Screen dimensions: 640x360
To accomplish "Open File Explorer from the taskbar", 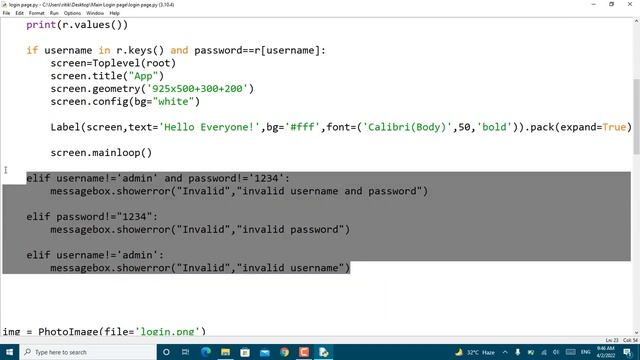I will click(225, 352).
